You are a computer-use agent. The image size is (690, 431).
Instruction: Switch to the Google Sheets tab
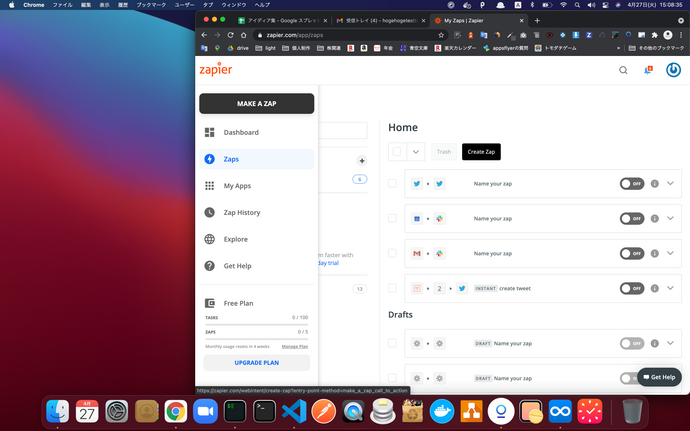282,21
